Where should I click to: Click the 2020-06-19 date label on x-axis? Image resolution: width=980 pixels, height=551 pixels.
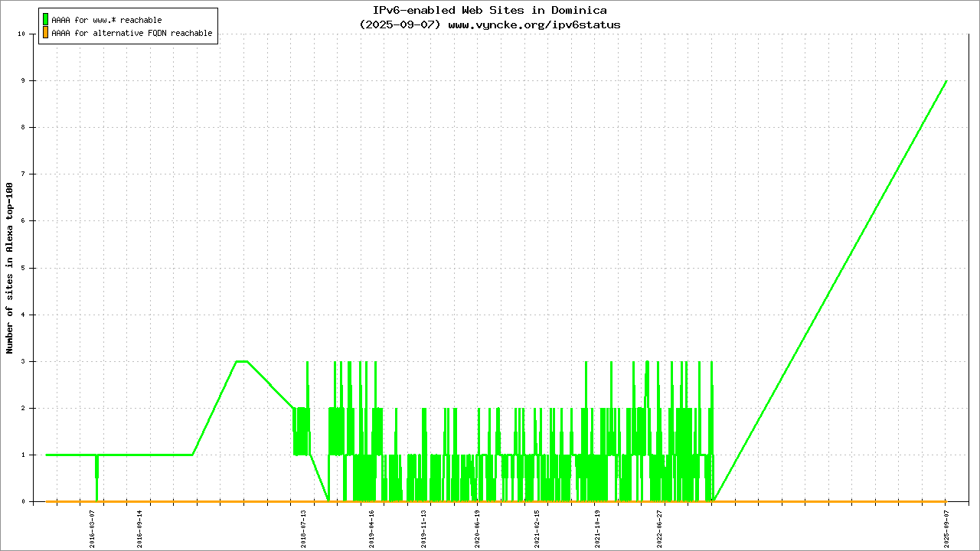[477, 529]
